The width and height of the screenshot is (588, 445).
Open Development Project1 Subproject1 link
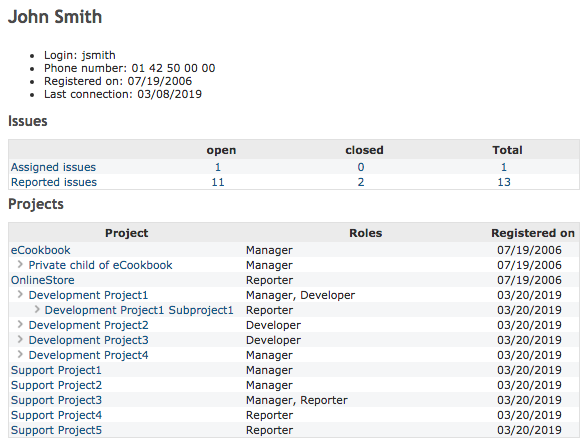click(x=139, y=310)
